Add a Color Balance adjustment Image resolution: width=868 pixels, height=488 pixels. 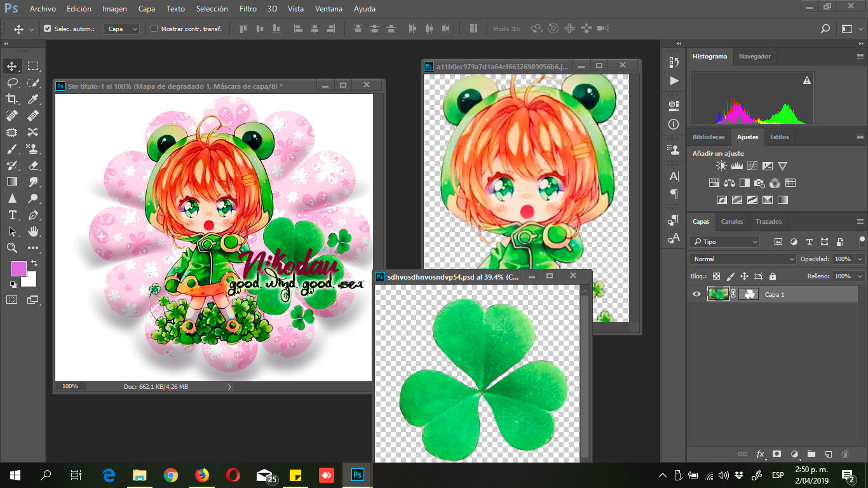point(729,183)
